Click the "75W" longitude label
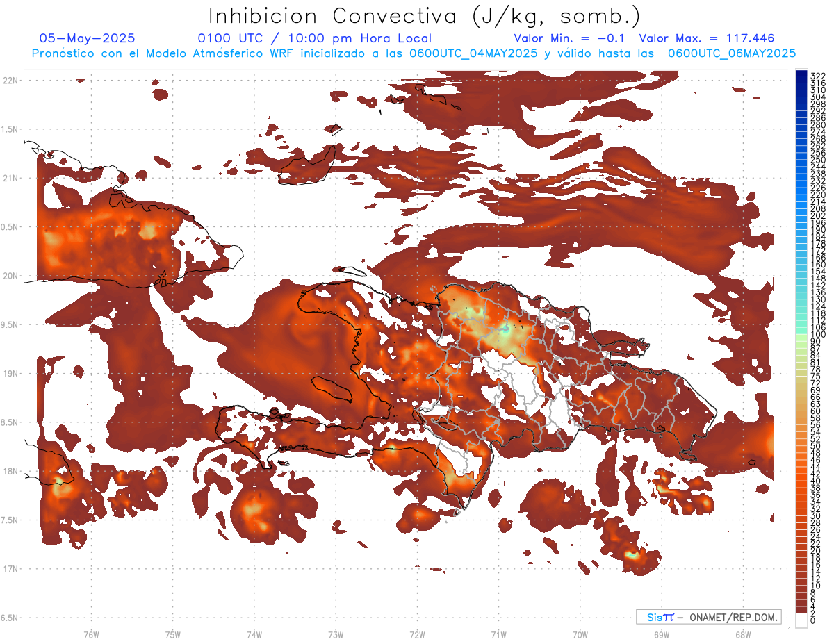834x644 pixels. pos(172,634)
